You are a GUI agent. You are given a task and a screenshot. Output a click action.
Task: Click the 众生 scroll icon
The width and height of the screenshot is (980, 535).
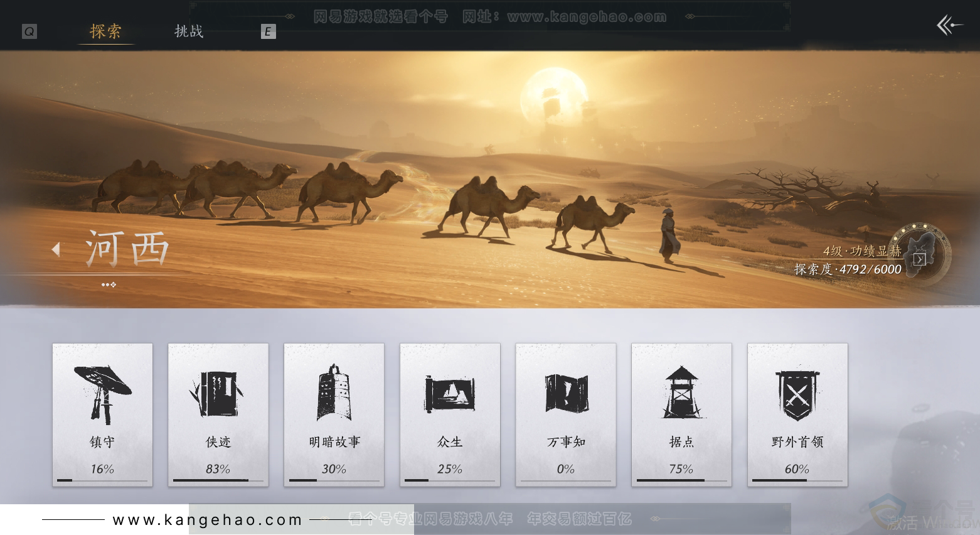[450, 394]
